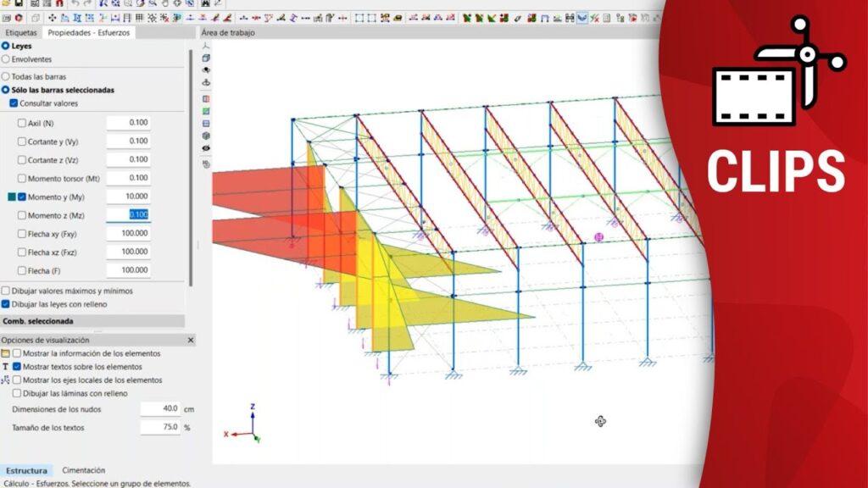Click the eye visibility icon in view strip

(x=206, y=148)
